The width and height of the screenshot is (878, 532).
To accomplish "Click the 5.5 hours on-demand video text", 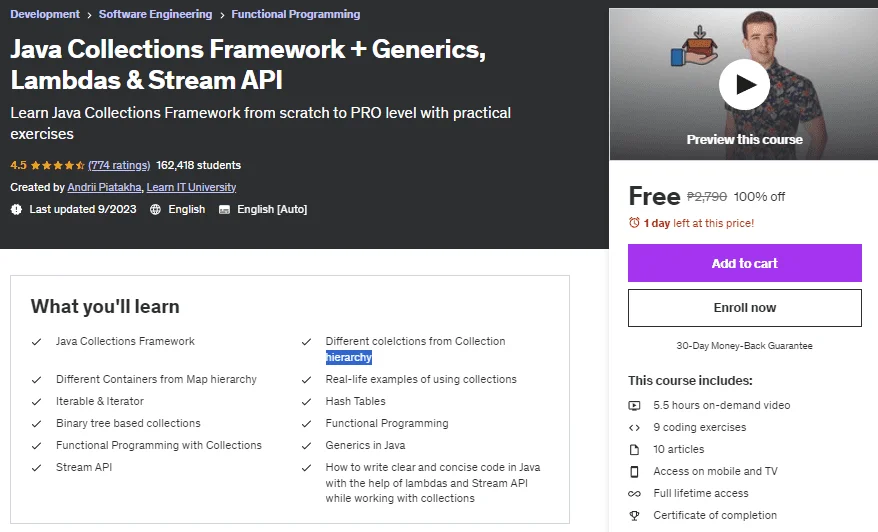I will point(721,405).
